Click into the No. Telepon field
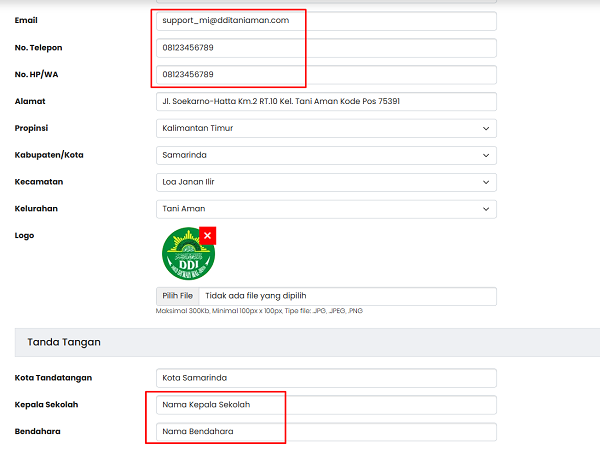Screen dimensions: 600x450 pos(326,47)
